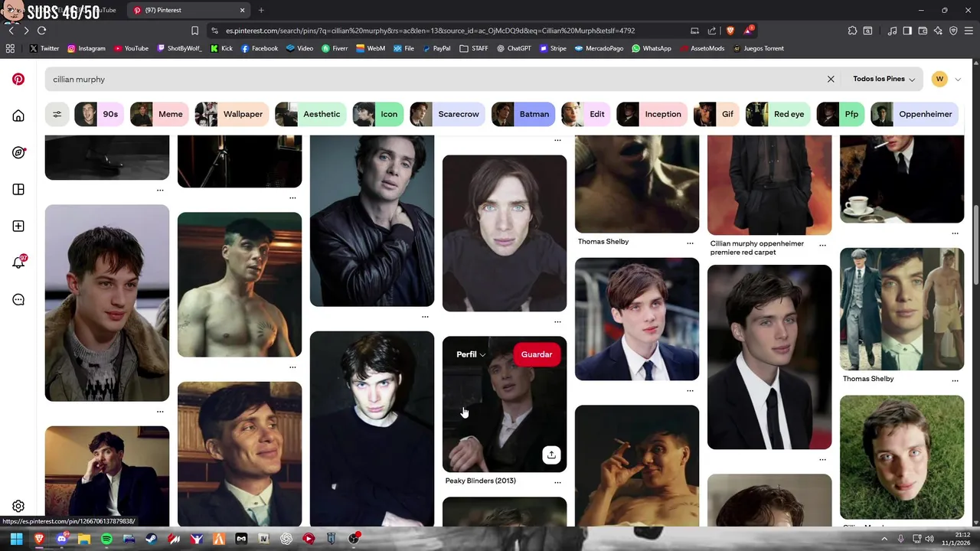Select the Scarecrow filter chip
This screenshot has height=551, width=980.
(x=446, y=114)
